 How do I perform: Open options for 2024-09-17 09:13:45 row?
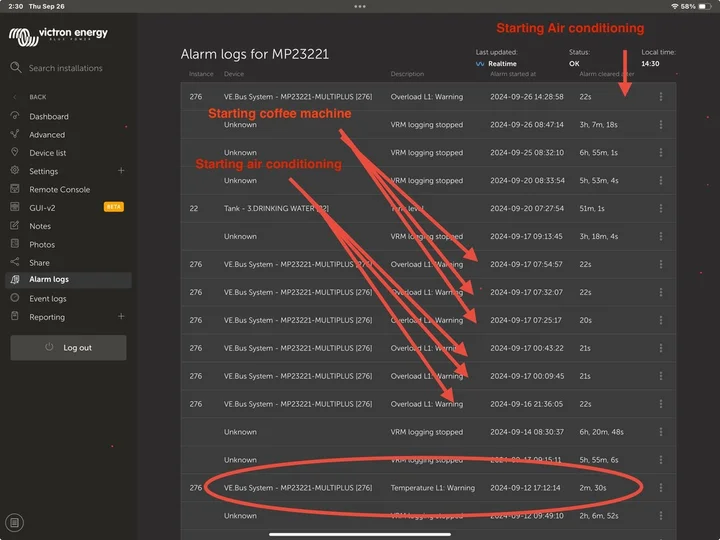tap(661, 236)
